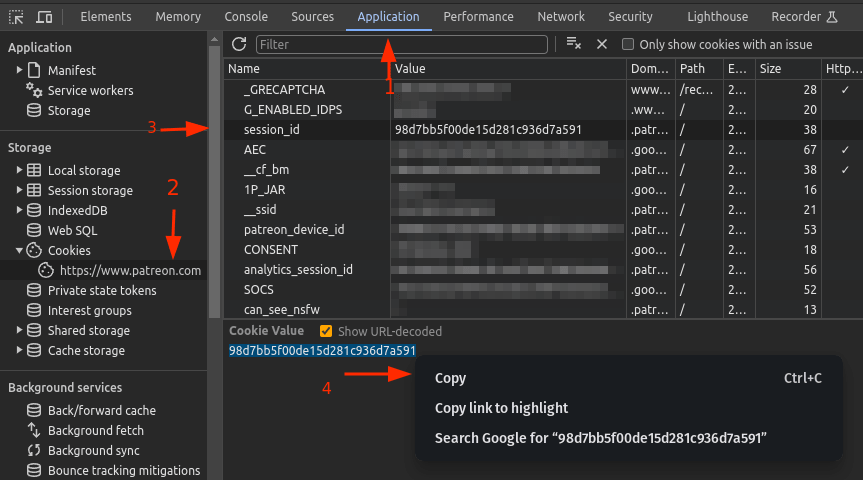This screenshot has width=863, height=480.
Task: Open the Console tab
Action: point(245,17)
